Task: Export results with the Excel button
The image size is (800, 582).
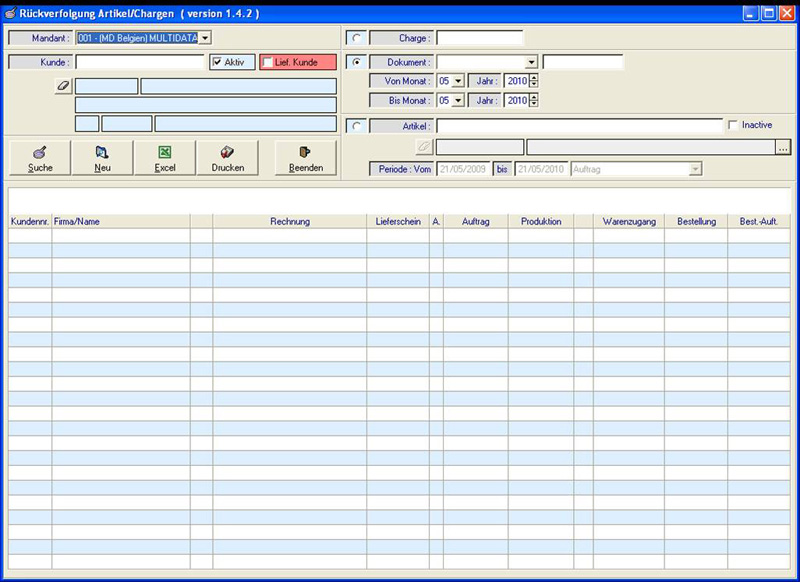Action: 165,158
